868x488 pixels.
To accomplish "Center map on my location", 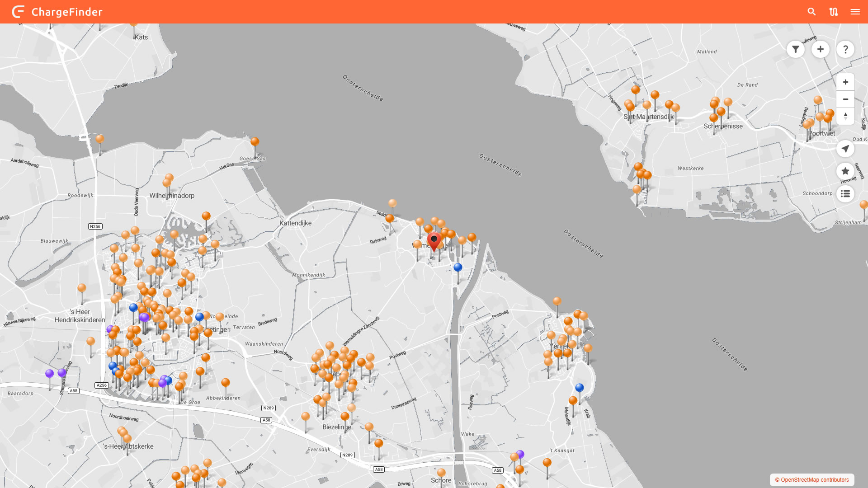I will (x=845, y=149).
